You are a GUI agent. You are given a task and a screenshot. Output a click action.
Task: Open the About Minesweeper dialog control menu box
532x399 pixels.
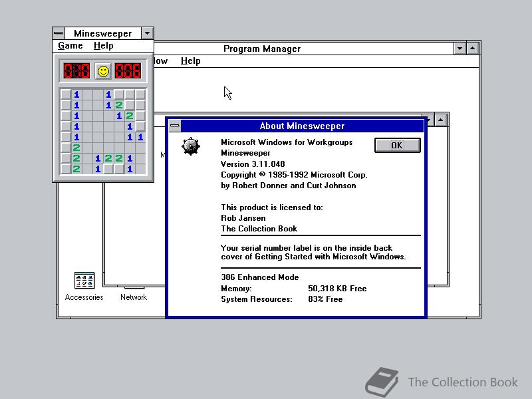(175, 126)
